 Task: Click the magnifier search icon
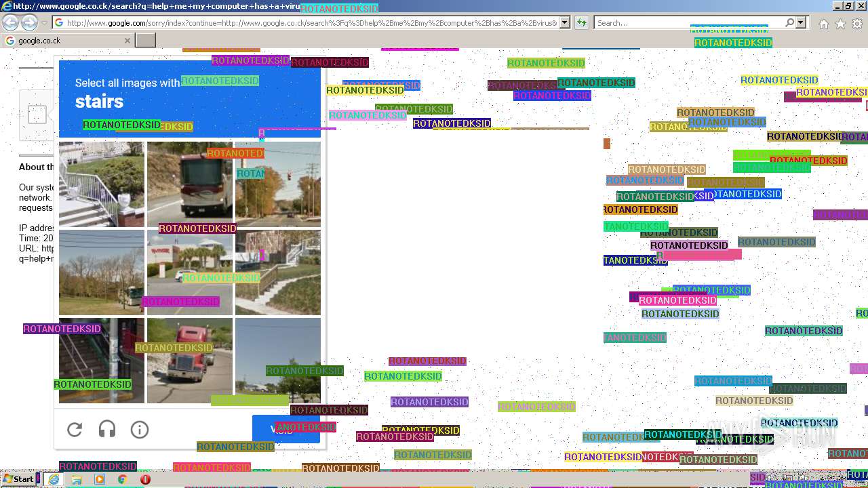789,23
